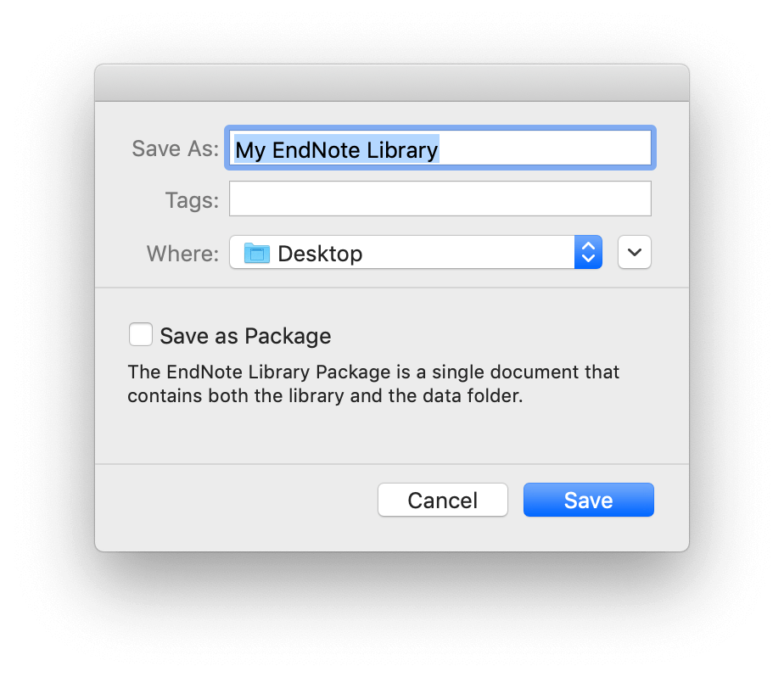Image resolution: width=784 pixels, height=677 pixels.
Task: Click empty area below the package description
Action: (392, 435)
